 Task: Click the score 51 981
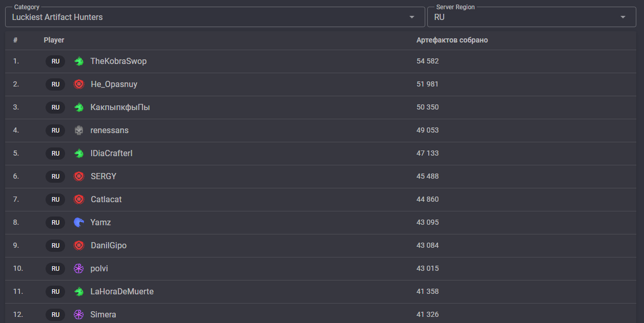[427, 84]
